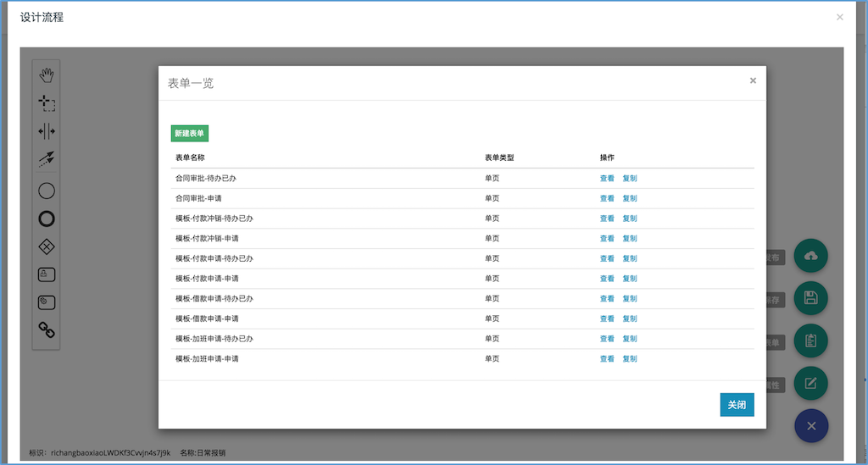The image size is (868, 465).
Task: Click 复制 for 合同审批-申请
Action: pyautogui.click(x=630, y=198)
